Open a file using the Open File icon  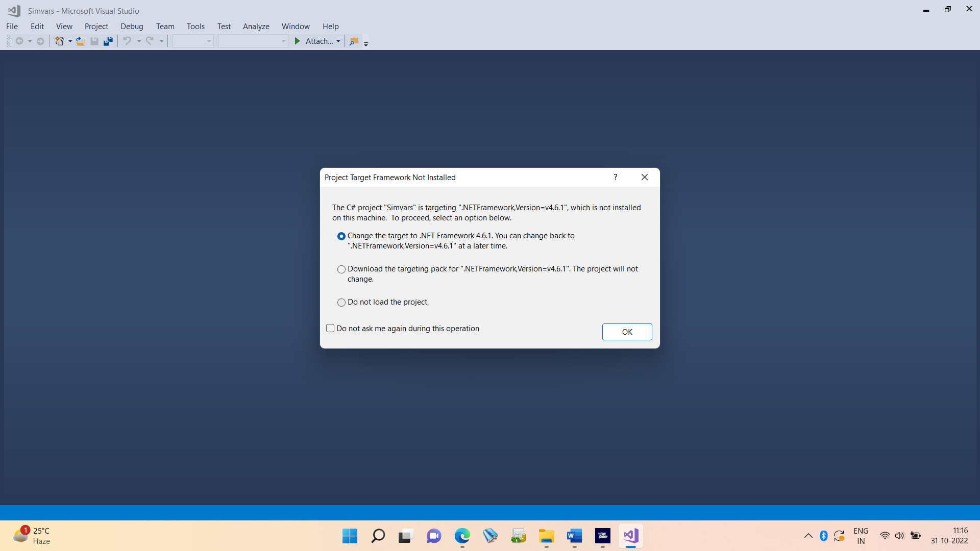[x=80, y=41]
